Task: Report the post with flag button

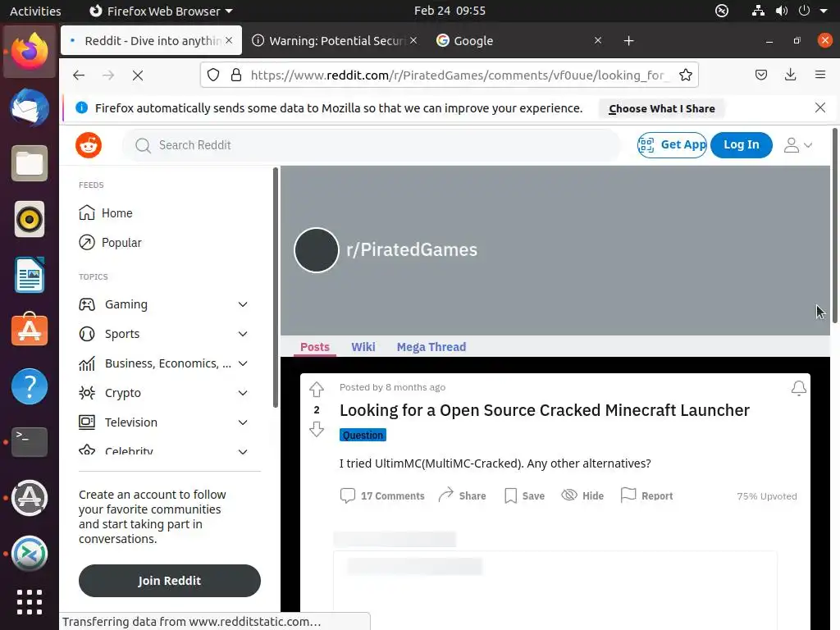Action: coord(646,495)
